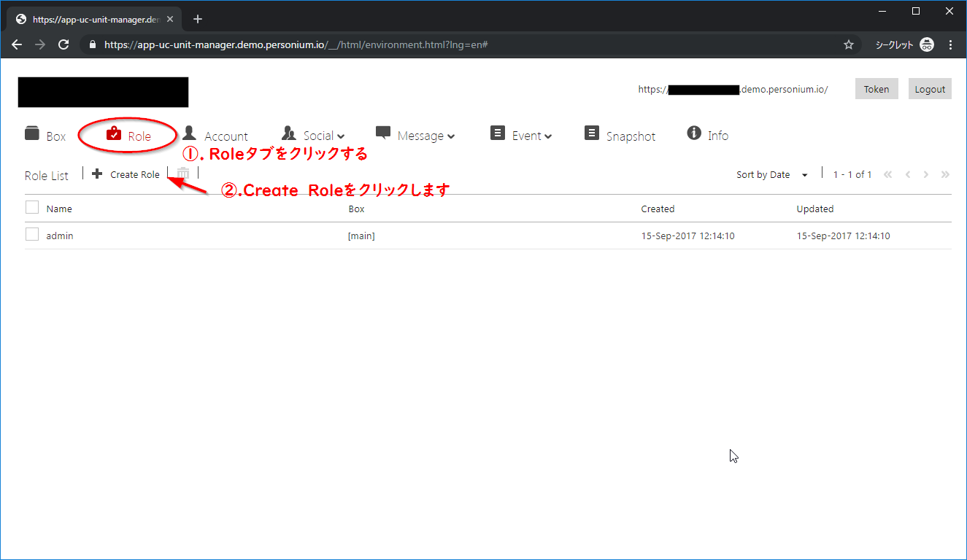Open the Sort by Date dropdown

pos(772,175)
